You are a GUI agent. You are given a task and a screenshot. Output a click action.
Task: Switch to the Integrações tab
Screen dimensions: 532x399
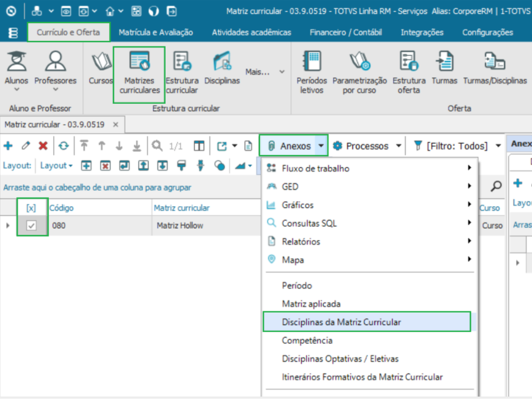422,32
